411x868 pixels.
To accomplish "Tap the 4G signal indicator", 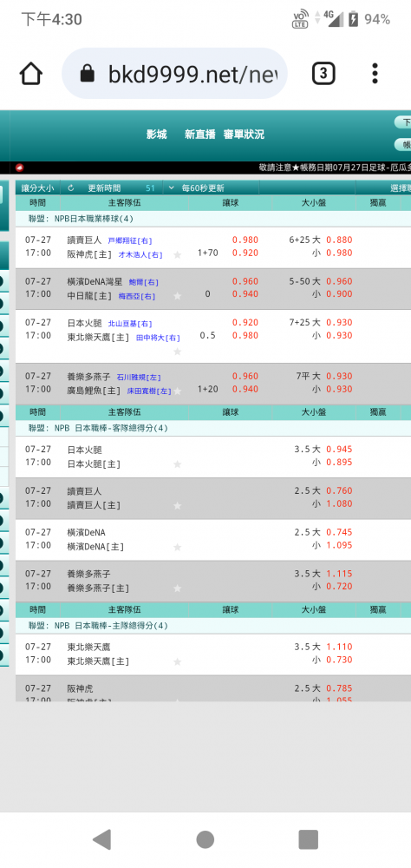I will coord(333,19).
